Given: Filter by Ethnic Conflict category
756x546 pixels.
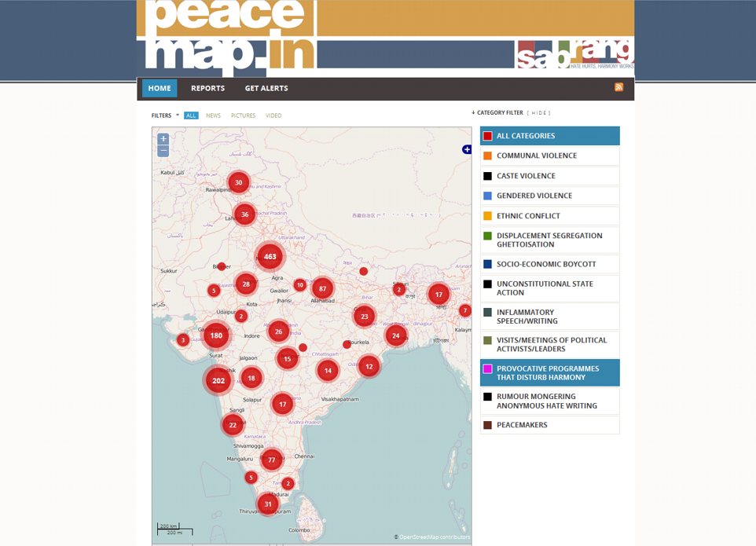Looking at the screenshot, I should tap(549, 216).
